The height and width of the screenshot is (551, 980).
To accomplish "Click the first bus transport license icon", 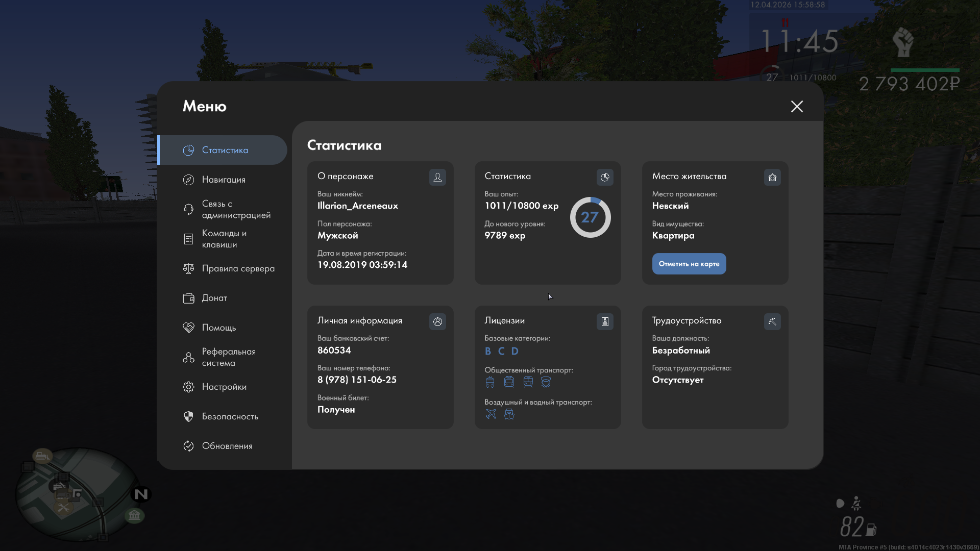I will (x=490, y=382).
